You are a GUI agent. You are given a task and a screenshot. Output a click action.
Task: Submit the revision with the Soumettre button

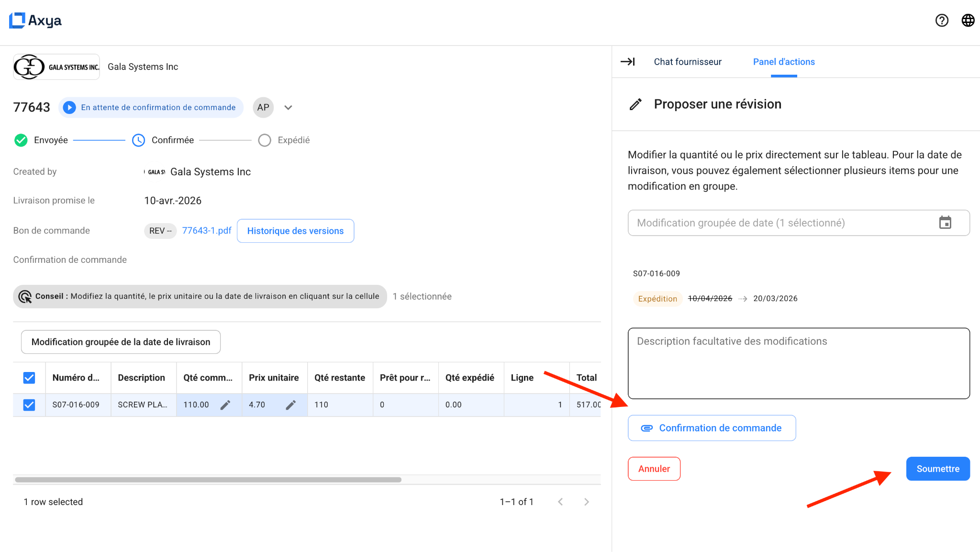pyautogui.click(x=937, y=468)
